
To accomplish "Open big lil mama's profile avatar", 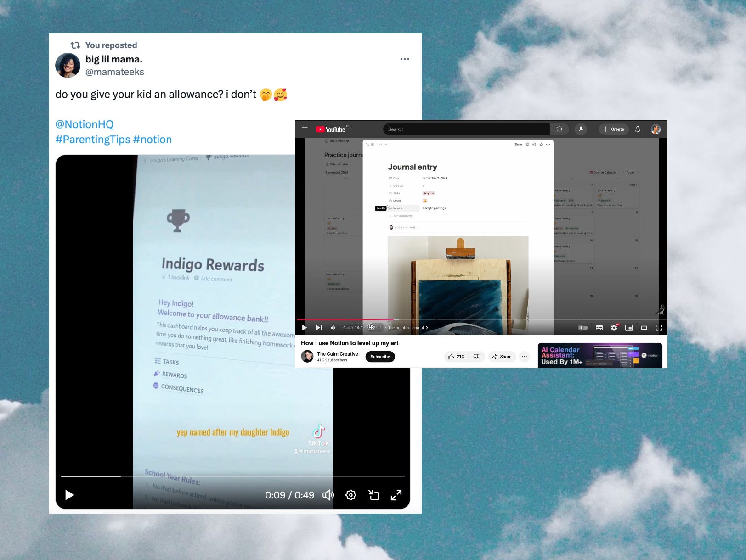I will 68,65.
